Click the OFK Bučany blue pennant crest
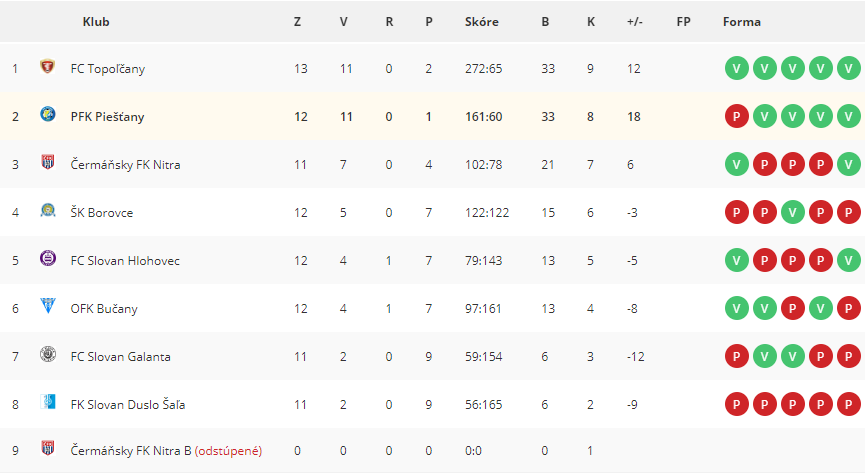865x473 pixels. click(x=48, y=306)
